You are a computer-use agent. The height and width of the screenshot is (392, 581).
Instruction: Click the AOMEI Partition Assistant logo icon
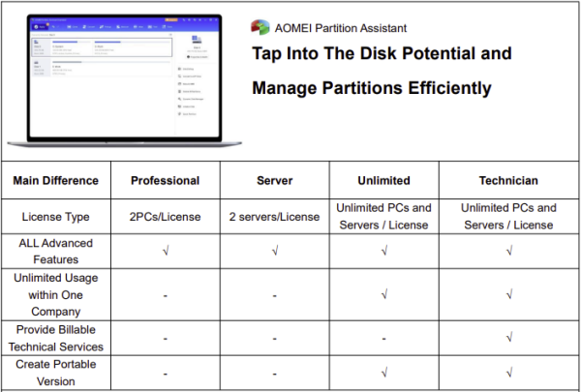(x=260, y=27)
